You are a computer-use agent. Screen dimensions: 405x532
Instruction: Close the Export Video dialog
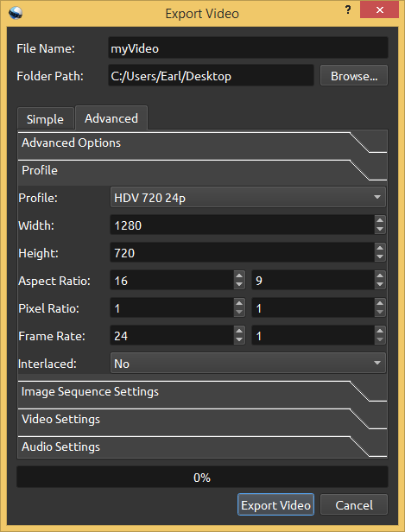[380, 9]
